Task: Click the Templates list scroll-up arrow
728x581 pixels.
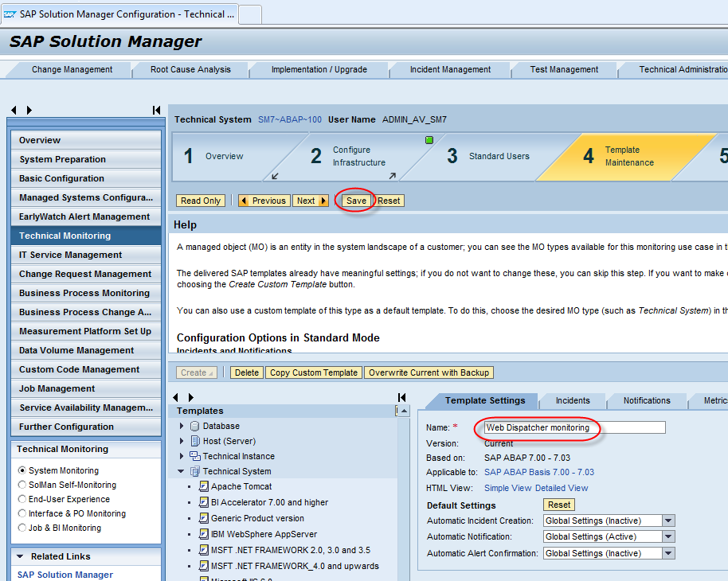Action: point(405,411)
